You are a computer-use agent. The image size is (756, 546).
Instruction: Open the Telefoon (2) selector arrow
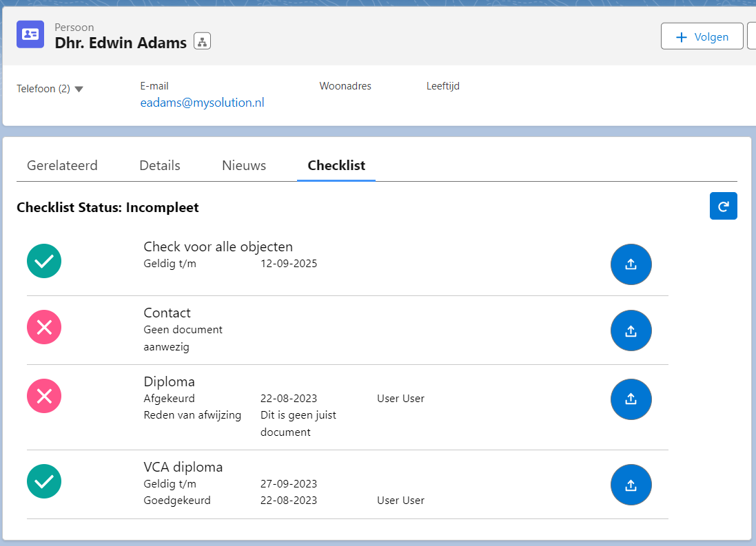(79, 88)
